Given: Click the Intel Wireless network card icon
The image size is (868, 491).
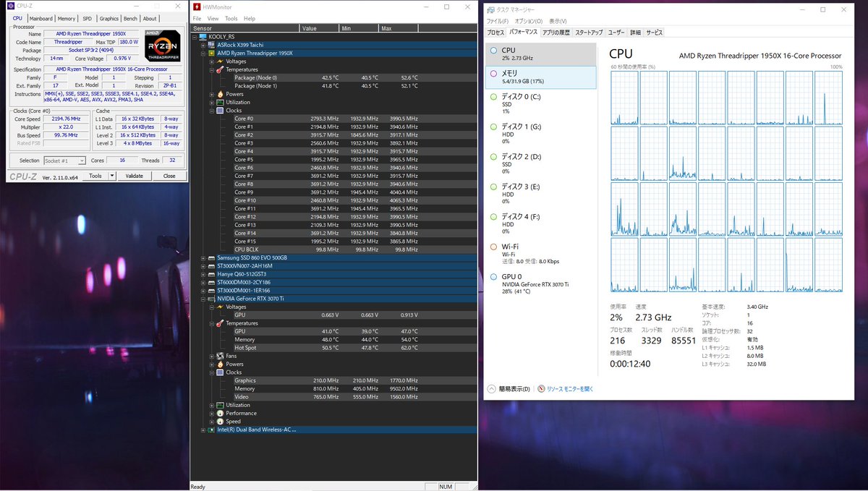Looking at the screenshot, I should click(x=211, y=430).
